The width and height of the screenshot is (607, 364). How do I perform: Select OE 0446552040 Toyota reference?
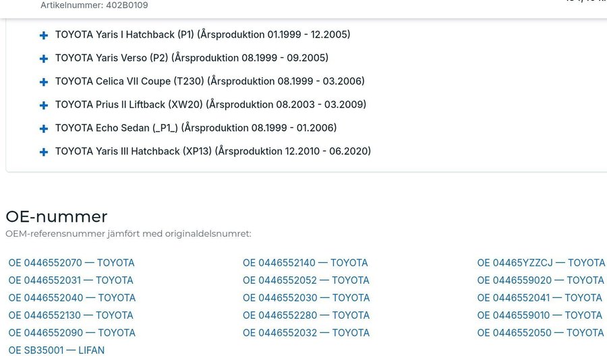(72, 298)
